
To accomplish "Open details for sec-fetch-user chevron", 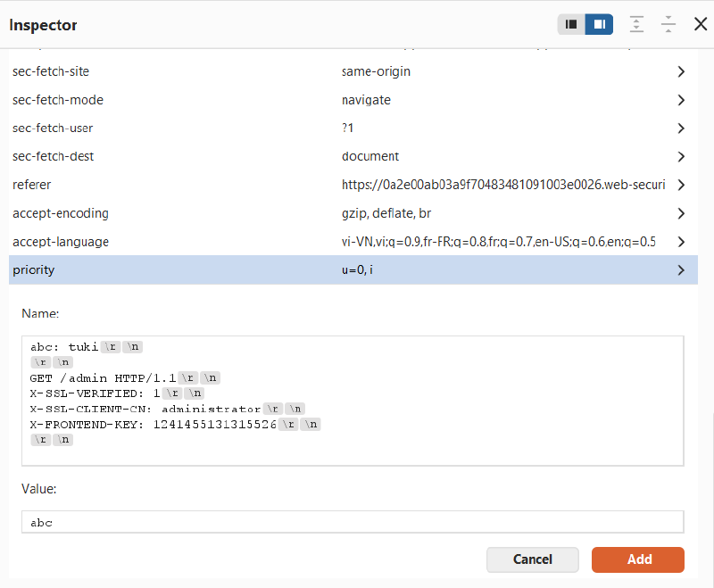I will click(x=681, y=128).
